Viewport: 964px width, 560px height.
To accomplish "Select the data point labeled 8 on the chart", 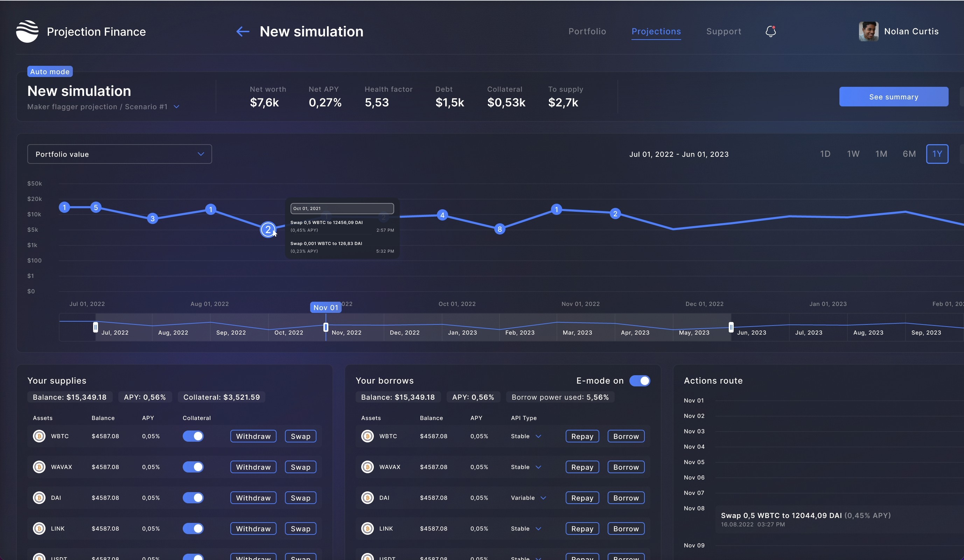I will point(500,229).
